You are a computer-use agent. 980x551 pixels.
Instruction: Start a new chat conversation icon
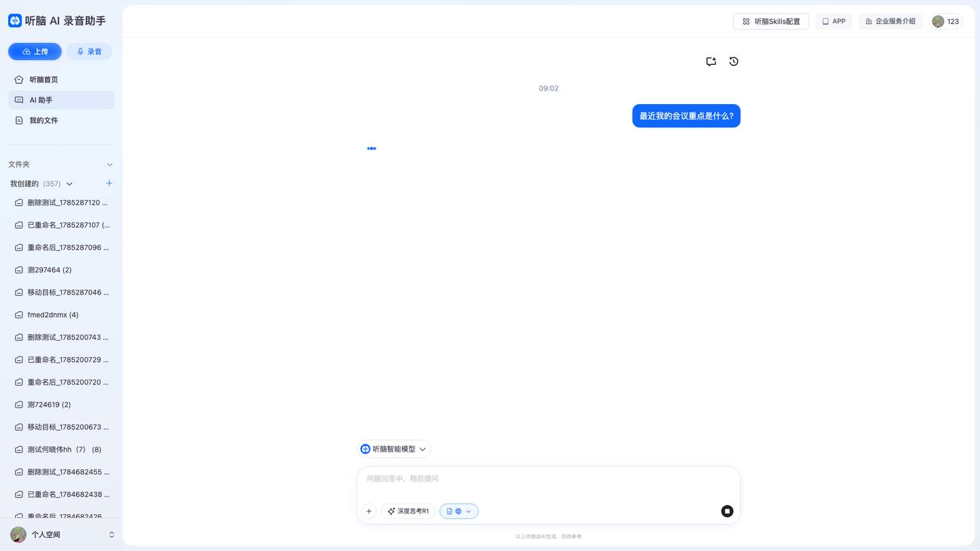tap(711, 61)
